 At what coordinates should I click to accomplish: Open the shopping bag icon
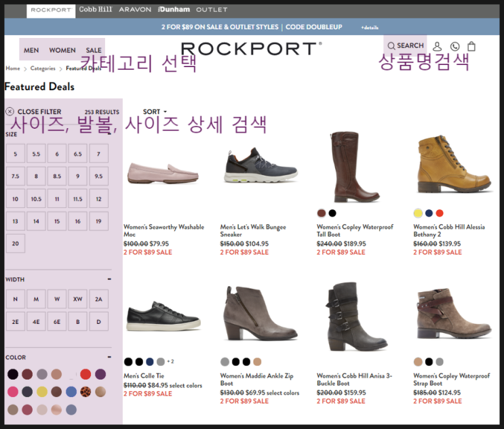471,46
